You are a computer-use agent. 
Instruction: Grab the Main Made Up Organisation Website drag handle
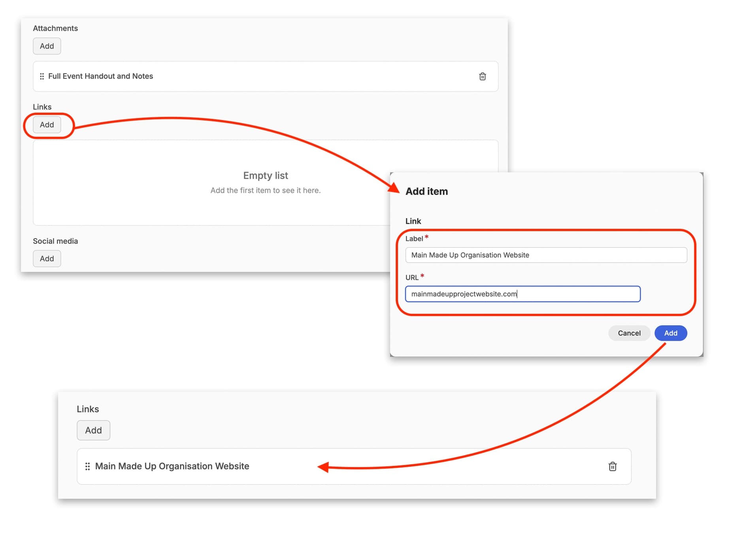pos(87,466)
